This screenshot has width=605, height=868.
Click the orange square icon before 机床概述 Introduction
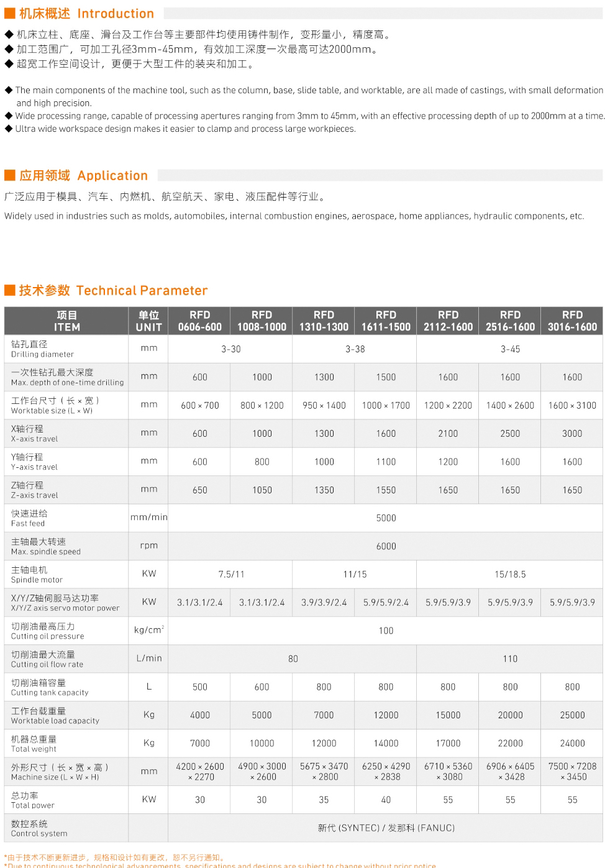9,12
